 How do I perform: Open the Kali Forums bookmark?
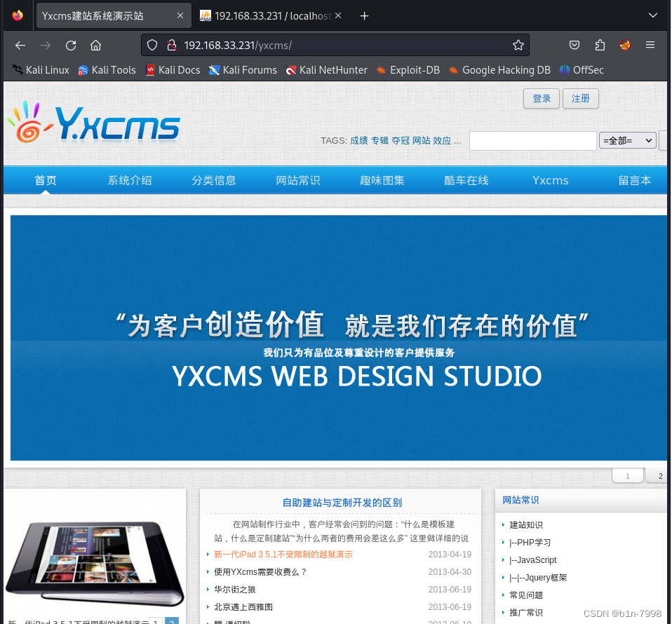(x=243, y=70)
